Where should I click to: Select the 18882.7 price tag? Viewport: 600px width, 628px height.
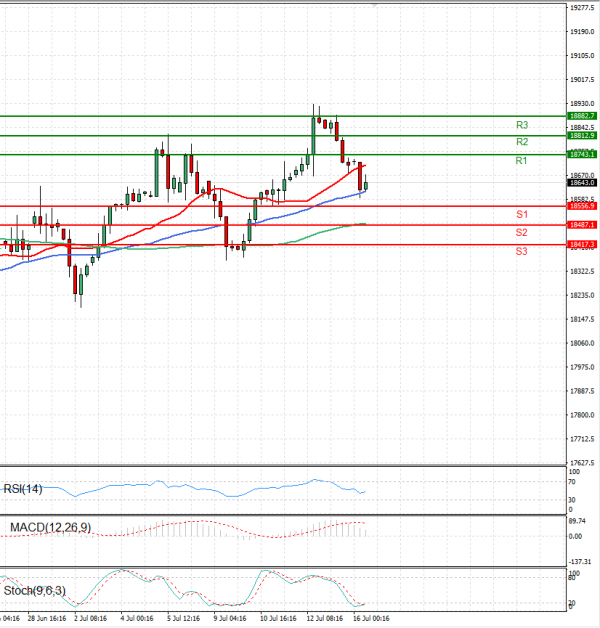(x=582, y=116)
